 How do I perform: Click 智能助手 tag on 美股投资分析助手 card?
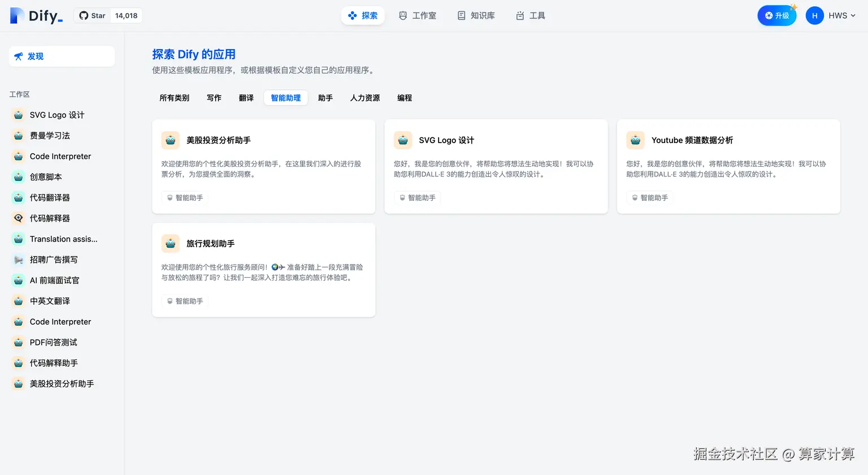tap(185, 198)
